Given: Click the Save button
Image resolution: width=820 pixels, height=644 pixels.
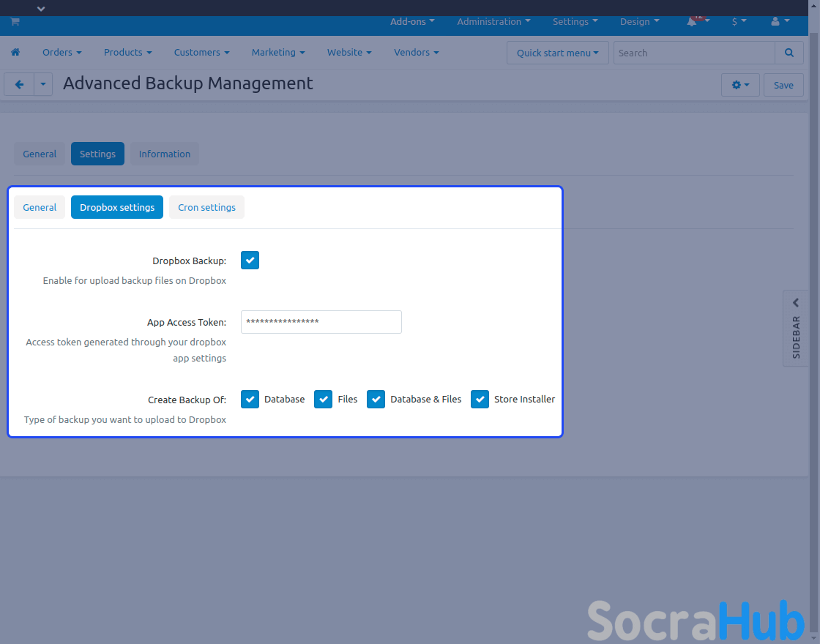Looking at the screenshot, I should (x=783, y=85).
